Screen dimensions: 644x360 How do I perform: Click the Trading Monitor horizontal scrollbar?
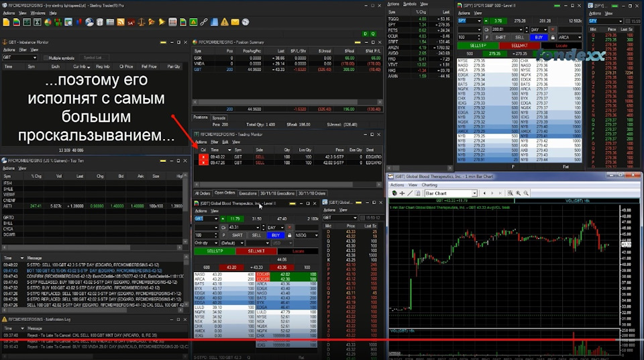pos(287,184)
